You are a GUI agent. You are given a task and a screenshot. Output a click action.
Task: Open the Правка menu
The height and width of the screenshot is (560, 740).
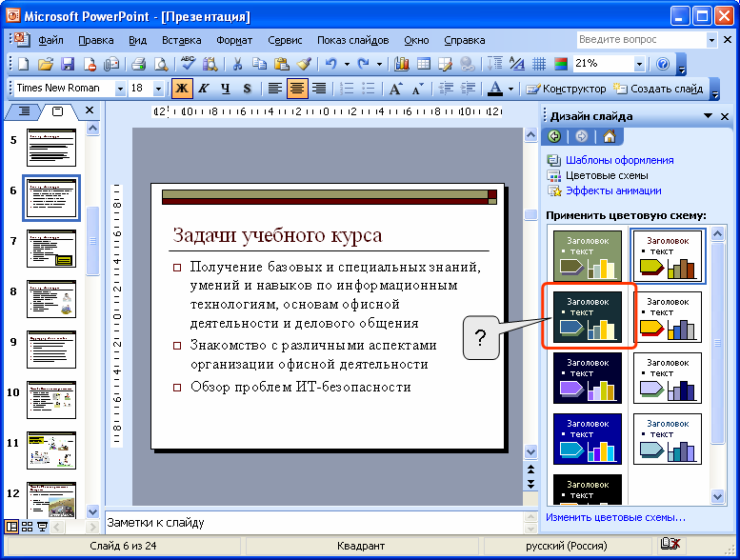(x=96, y=41)
